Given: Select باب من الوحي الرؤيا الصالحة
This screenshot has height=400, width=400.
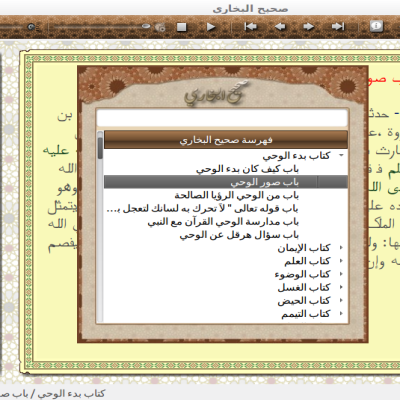Looking at the screenshot, I should 236,195.
